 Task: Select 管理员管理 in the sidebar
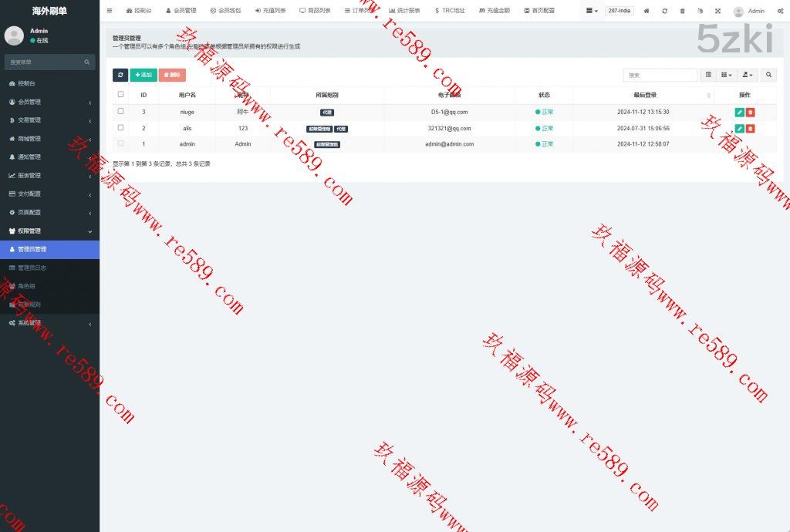click(x=49, y=250)
